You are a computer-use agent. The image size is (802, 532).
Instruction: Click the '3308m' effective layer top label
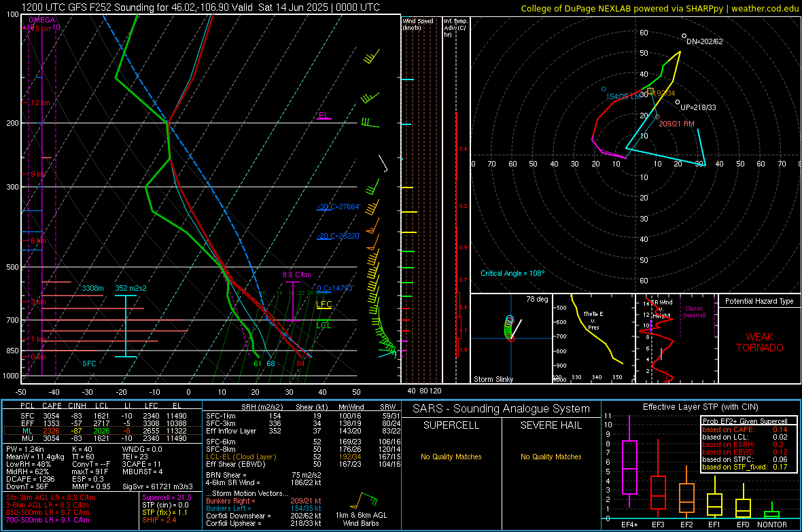click(92, 288)
